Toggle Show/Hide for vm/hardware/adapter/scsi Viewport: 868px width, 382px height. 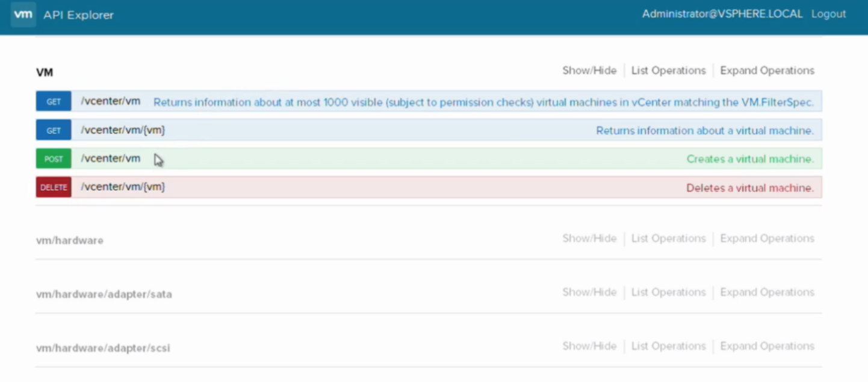click(x=589, y=346)
